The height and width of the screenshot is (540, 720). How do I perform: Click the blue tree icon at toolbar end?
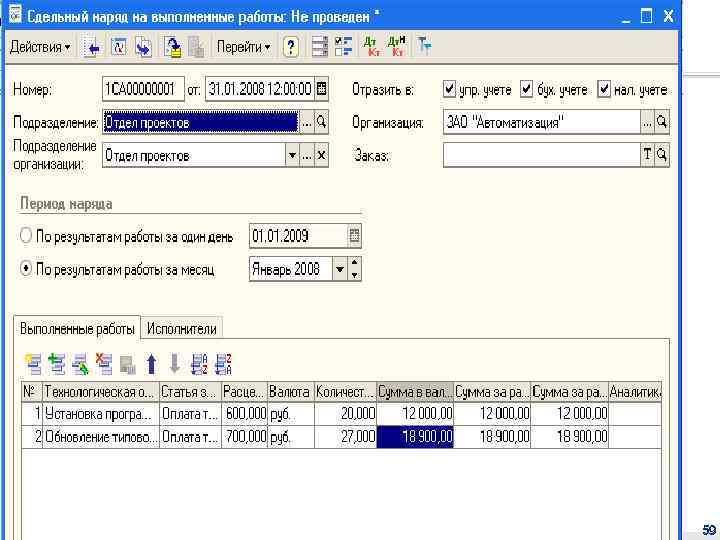click(425, 47)
